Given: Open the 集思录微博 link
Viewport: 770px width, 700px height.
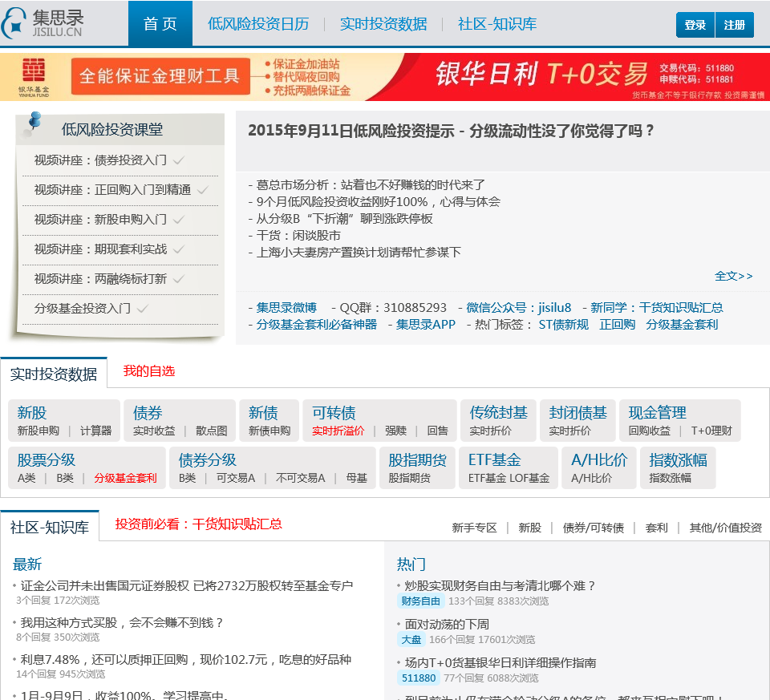Looking at the screenshot, I should tap(286, 308).
